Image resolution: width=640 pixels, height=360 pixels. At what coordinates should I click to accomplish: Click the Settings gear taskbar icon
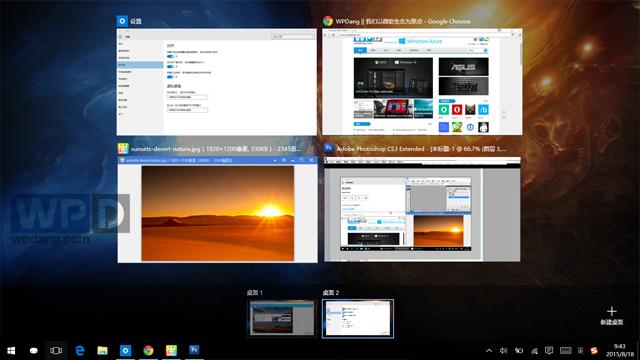pos(125,350)
